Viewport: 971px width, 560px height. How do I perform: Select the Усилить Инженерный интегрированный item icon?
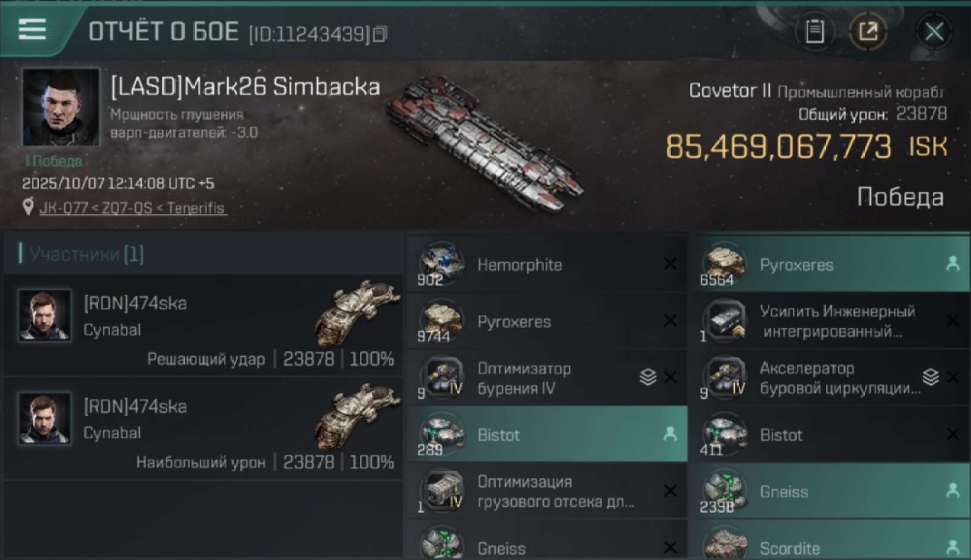[724, 321]
